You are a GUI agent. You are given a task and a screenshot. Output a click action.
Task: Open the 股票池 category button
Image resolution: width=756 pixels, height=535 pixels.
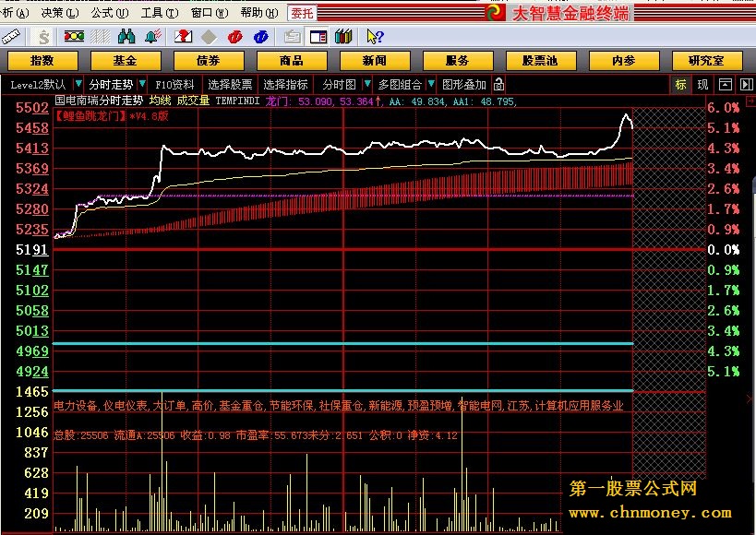pos(541,61)
